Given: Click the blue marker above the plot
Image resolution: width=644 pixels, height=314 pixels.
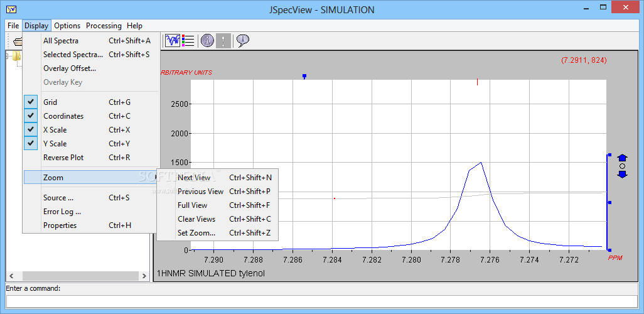Looking at the screenshot, I should (x=304, y=77).
